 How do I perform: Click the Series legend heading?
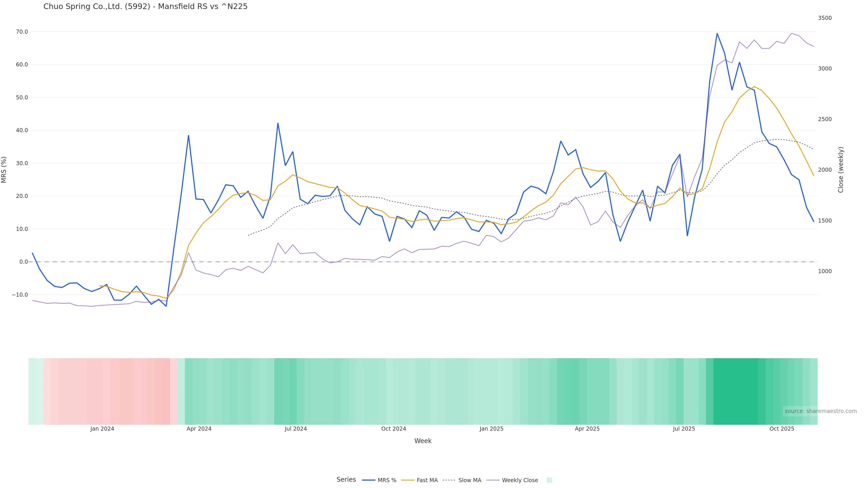coord(346,480)
